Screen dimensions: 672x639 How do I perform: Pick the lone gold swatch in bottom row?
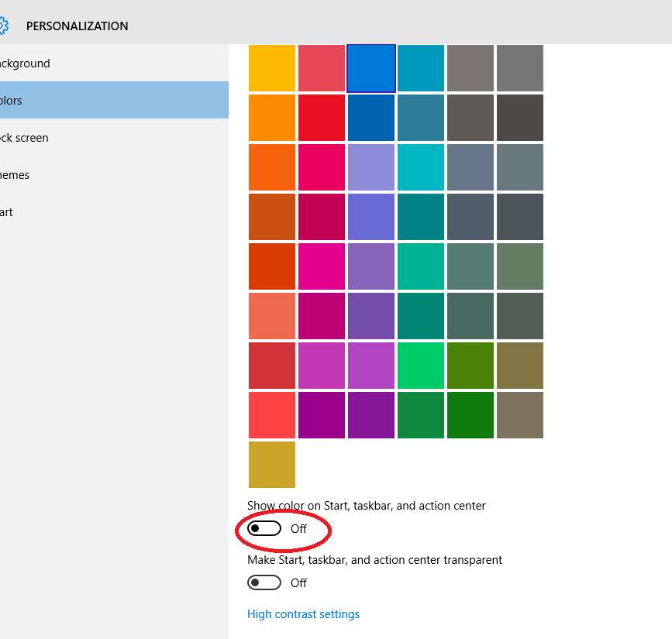click(272, 465)
